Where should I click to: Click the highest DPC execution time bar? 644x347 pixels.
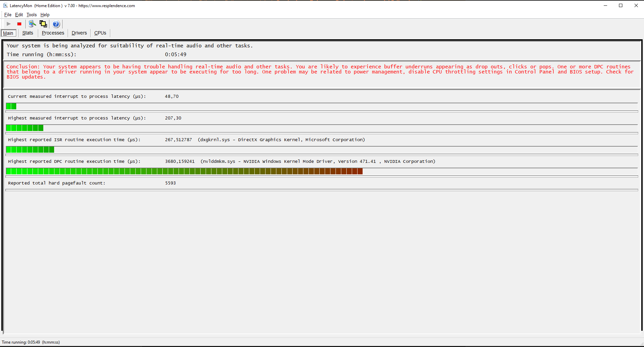(x=322, y=171)
